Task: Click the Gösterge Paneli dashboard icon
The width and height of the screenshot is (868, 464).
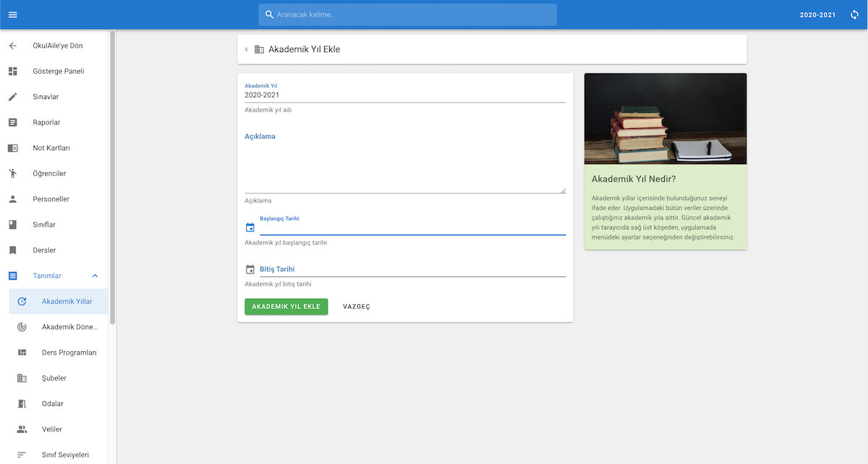Action: pyautogui.click(x=12, y=71)
